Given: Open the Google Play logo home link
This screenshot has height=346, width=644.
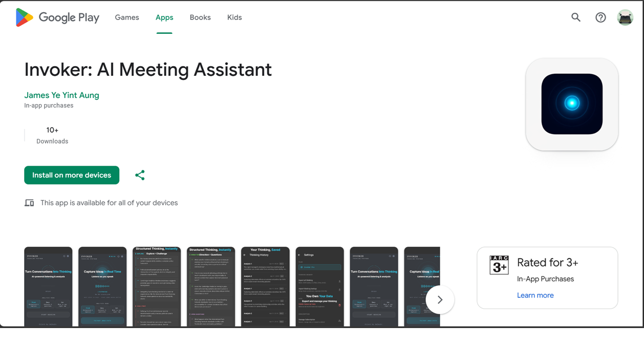Looking at the screenshot, I should 57,17.
